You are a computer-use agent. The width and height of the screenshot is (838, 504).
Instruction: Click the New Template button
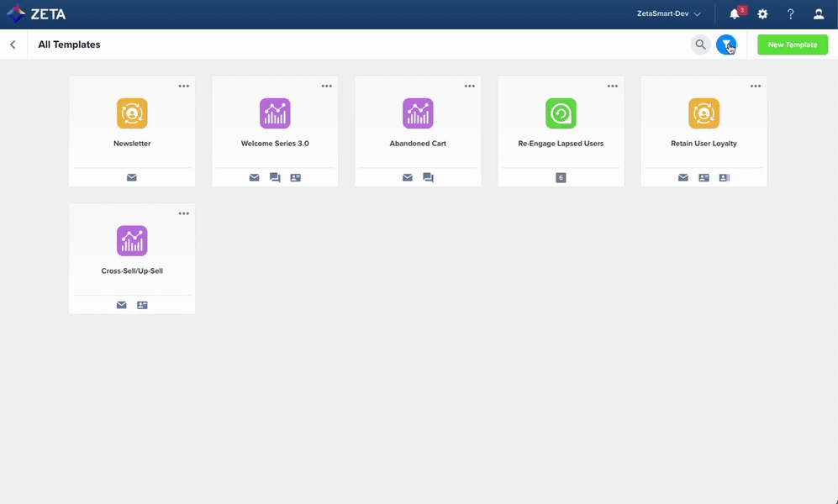coord(791,44)
